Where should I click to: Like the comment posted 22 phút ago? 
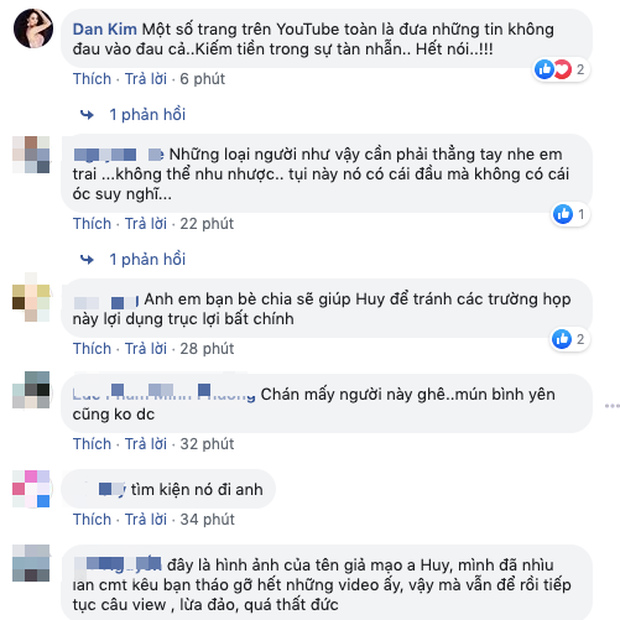(92, 224)
